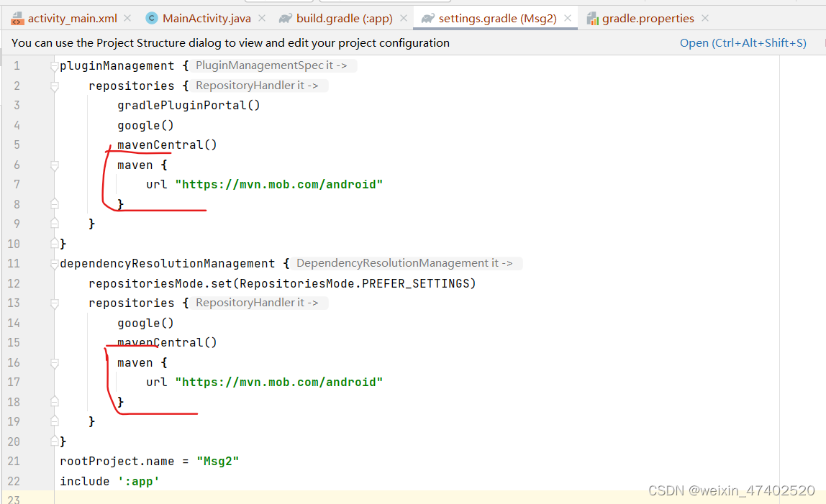The width and height of the screenshot is (826, 504).
Task: Click the mvn.mob.com URL string on line 7
Action: [x=279, y=184]
